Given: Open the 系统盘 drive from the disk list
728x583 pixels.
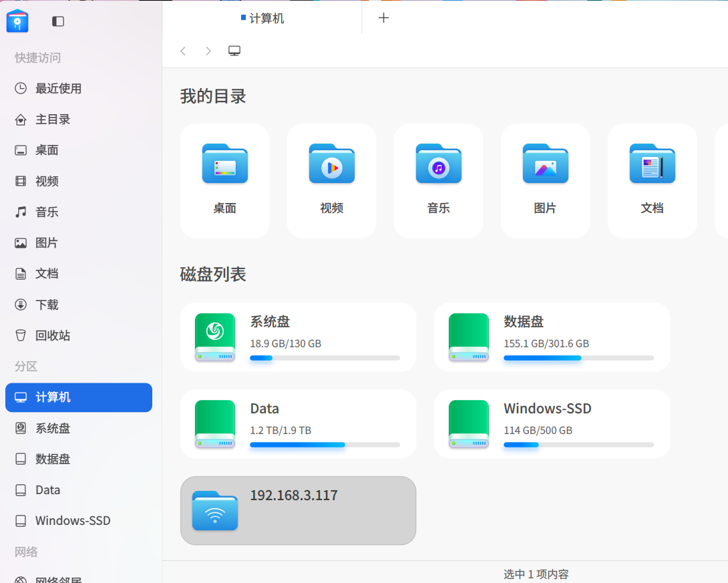Looking at the screenshot, I should tap(298, 336).
